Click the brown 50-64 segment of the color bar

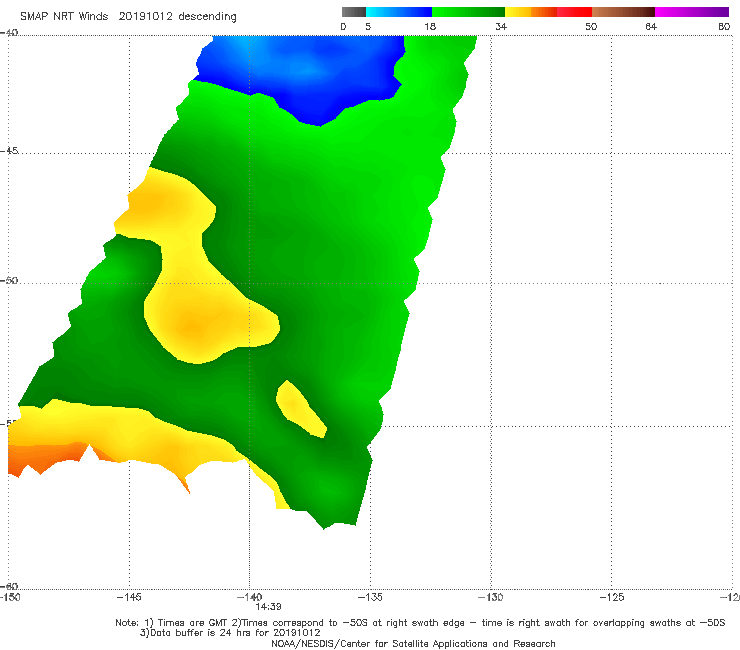point(623,12)
